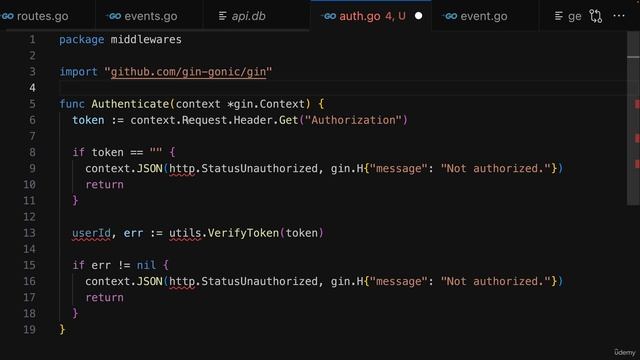Click 'StatusUnauthorized' on line 9
The width and height of the screenshot is (640, 360).
[260, 169]
